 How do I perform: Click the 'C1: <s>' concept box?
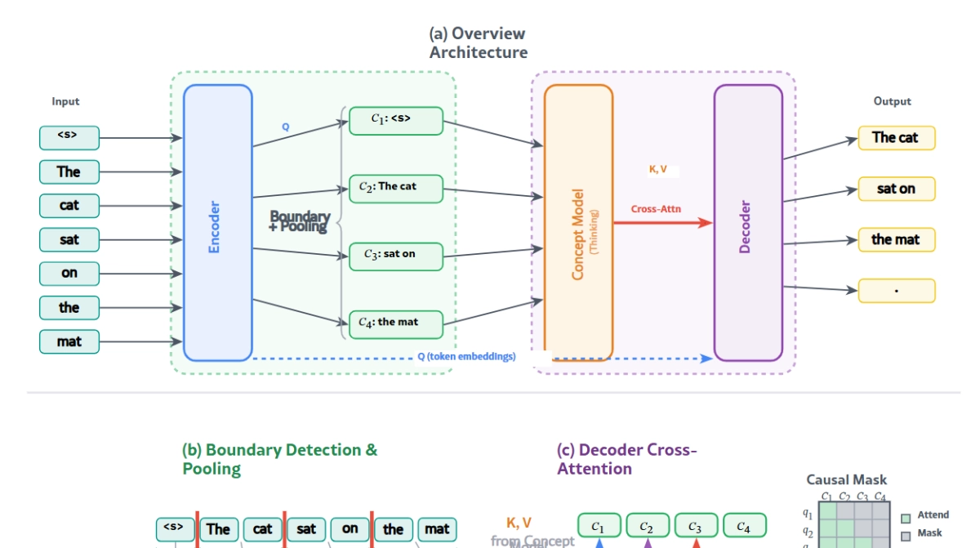(395, 120)
